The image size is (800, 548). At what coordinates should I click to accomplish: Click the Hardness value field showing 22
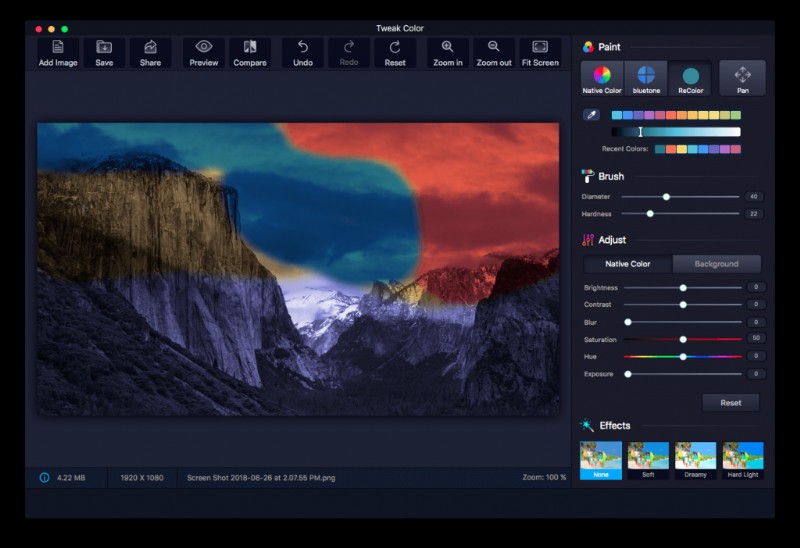tap(754, 214)
